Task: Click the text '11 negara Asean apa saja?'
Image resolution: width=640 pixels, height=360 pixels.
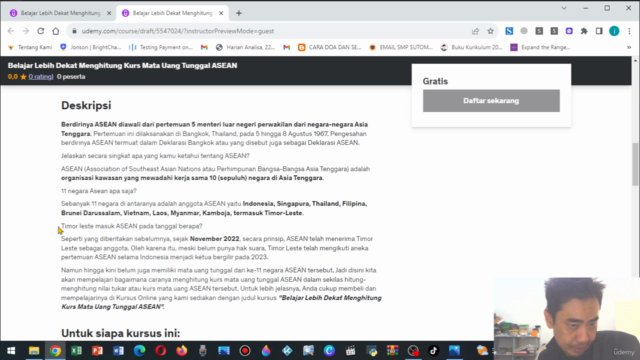Action: click(99, 191)
